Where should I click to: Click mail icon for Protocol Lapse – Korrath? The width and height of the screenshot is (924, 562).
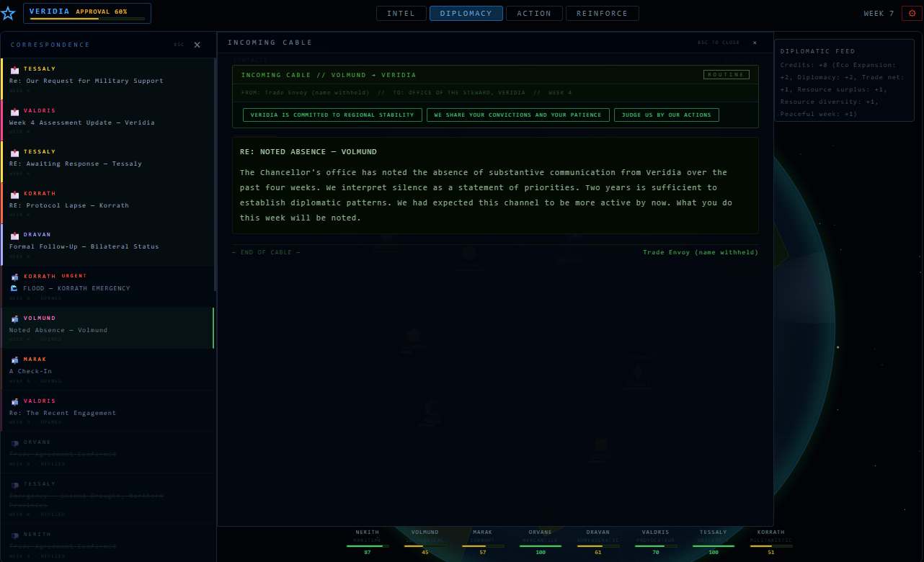[14, 195]
